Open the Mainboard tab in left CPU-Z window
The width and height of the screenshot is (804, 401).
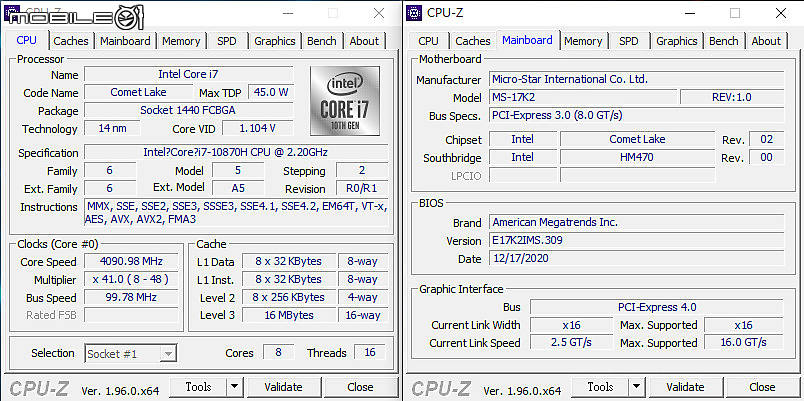pos(125,41)
